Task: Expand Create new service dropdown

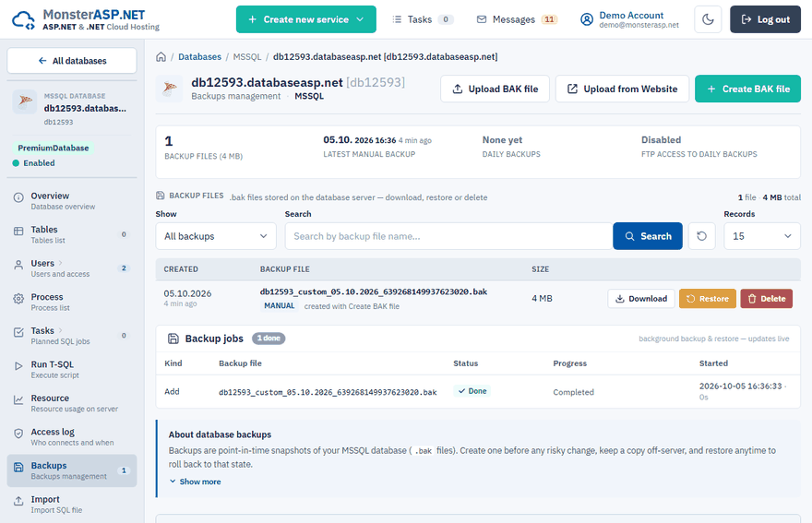Action: pos(306,19)
